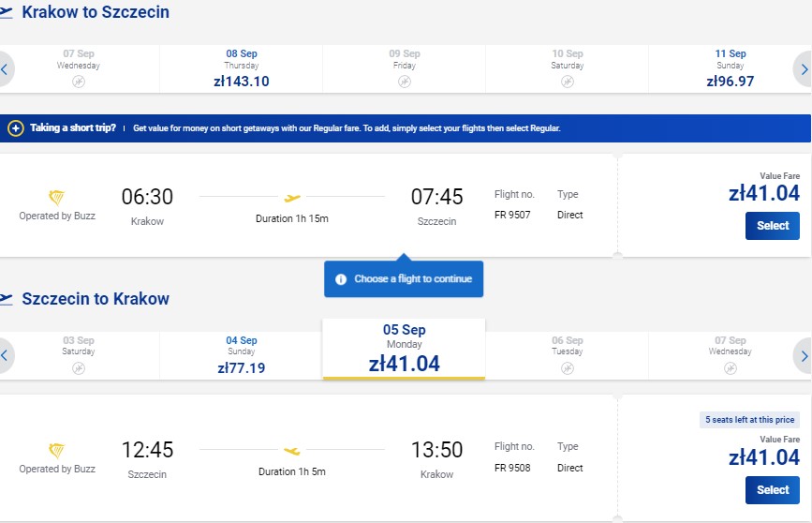Select the 12:45 Szczecin to Krakow flight

tap(772, 490)
